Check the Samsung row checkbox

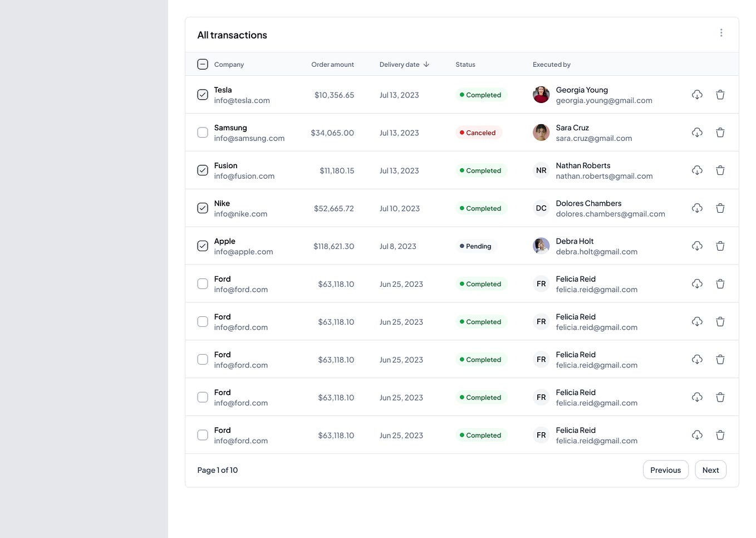tap(202, 132)
